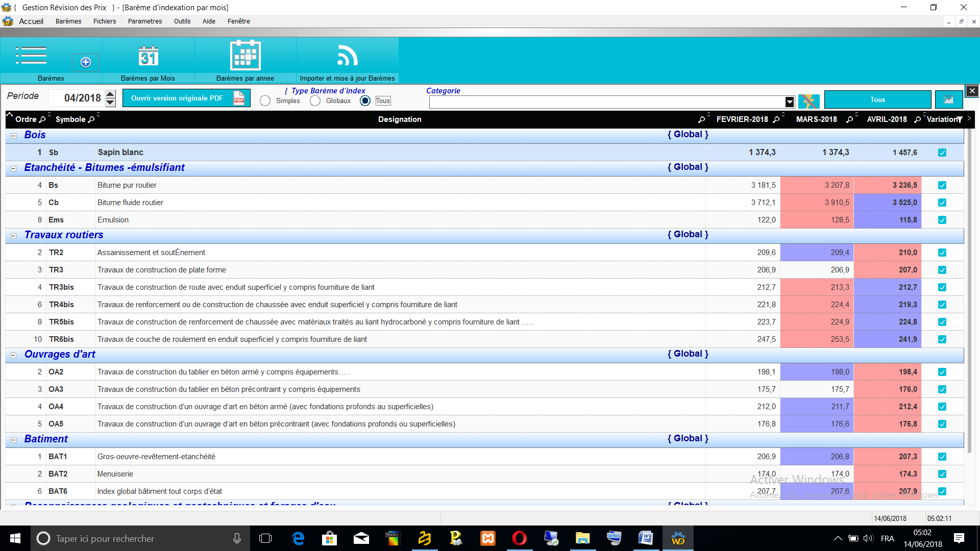Open Barèmes par Mois calendar icon
The image size is (980, 551).
click(x=148, y=56)
